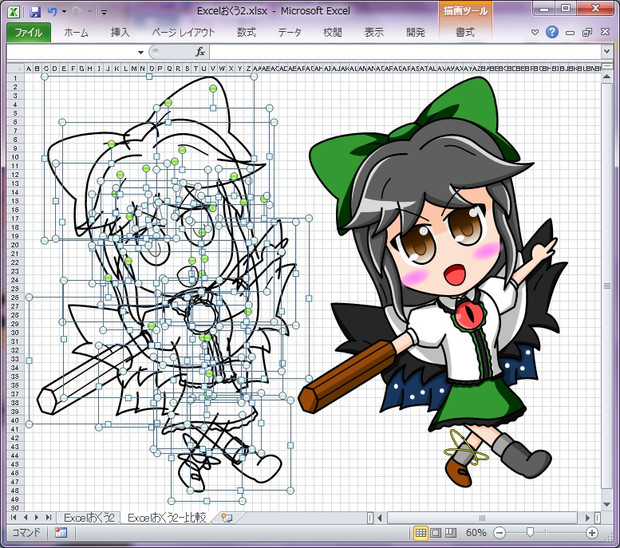Zoom out with the minus button

tap(500, 533)
